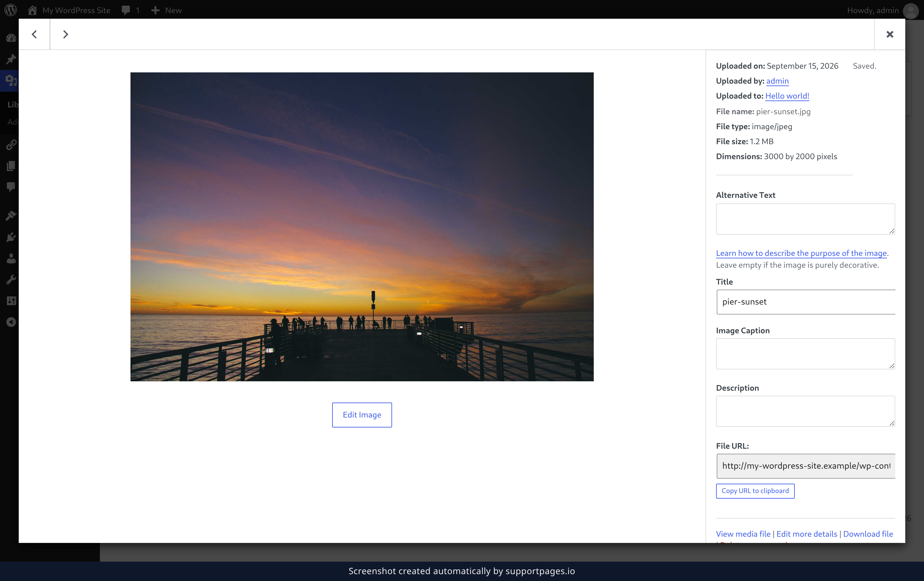The width and height of the screenshot is (924, 581).
Task: Open Posts pin icon in sidebar
Action: click(x=11, y=59)
